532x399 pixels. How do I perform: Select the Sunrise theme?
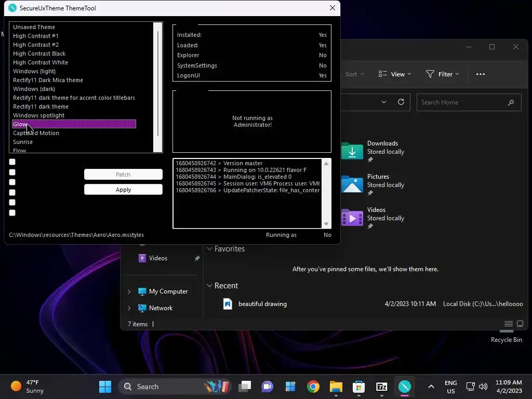23,142
